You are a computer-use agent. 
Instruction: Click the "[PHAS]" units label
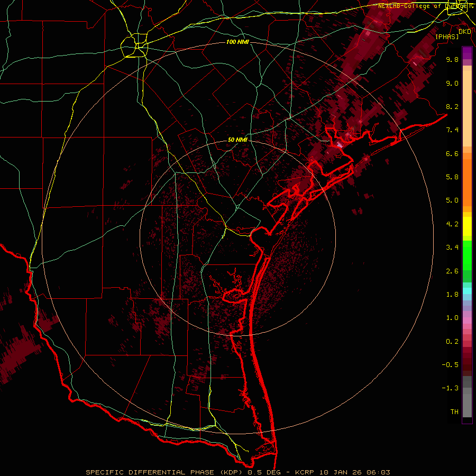pos(447,36)
